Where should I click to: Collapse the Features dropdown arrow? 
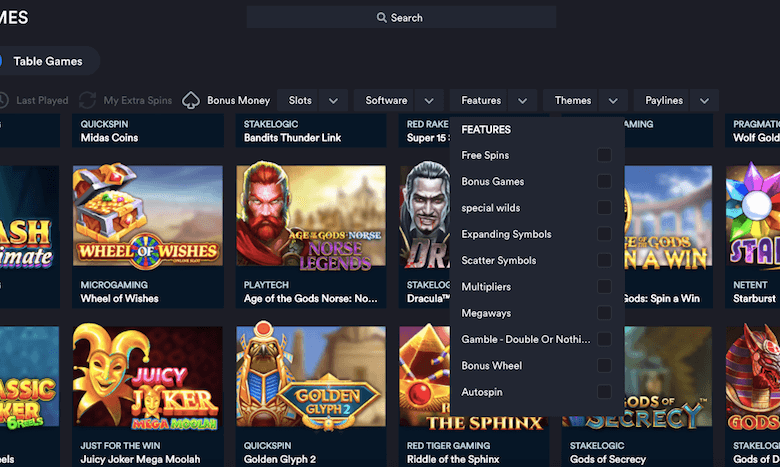522,100
